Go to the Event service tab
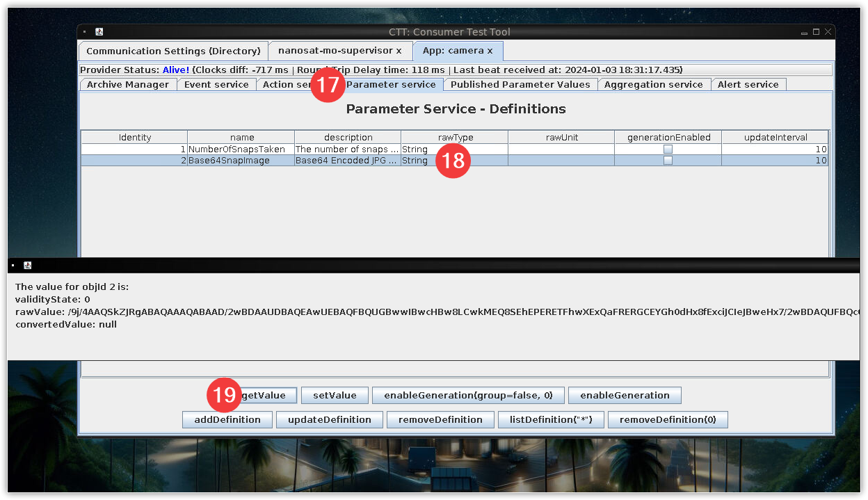 click(216, 84)
